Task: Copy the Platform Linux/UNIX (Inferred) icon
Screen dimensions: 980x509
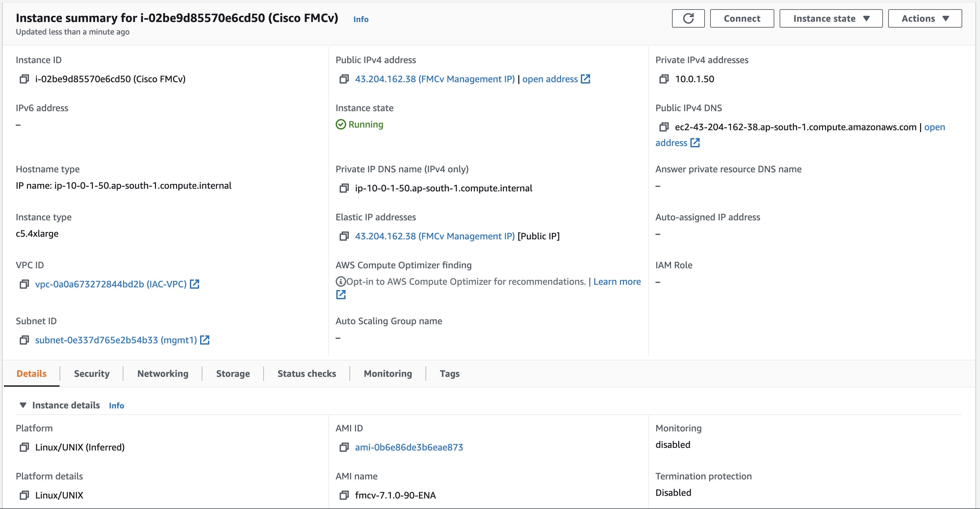Action: click(x=24, y=448)
